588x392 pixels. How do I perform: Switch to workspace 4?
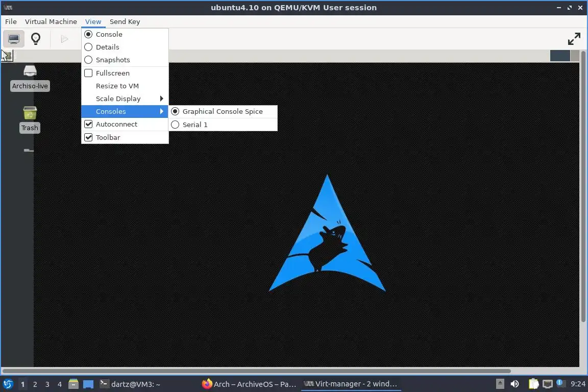[x=60, y=384]
